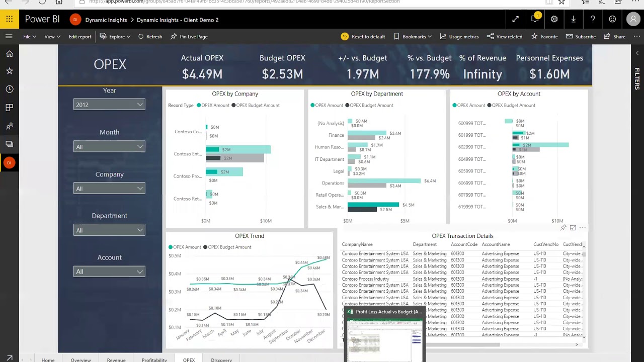Pin the OPEX Transaction Details visual
This screenshot has height=362, width=644.
(563, 228)
